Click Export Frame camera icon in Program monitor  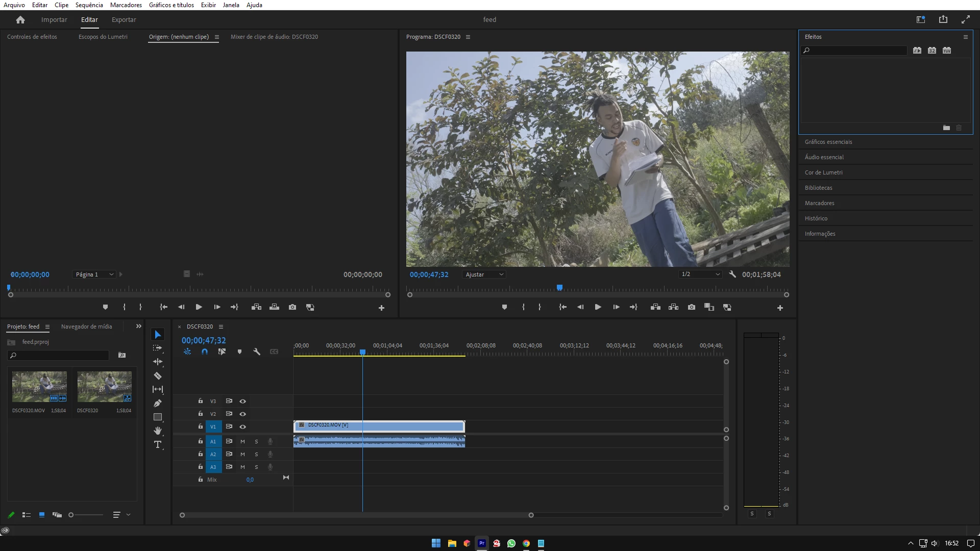pyautogui.click(x=691, y=307)
